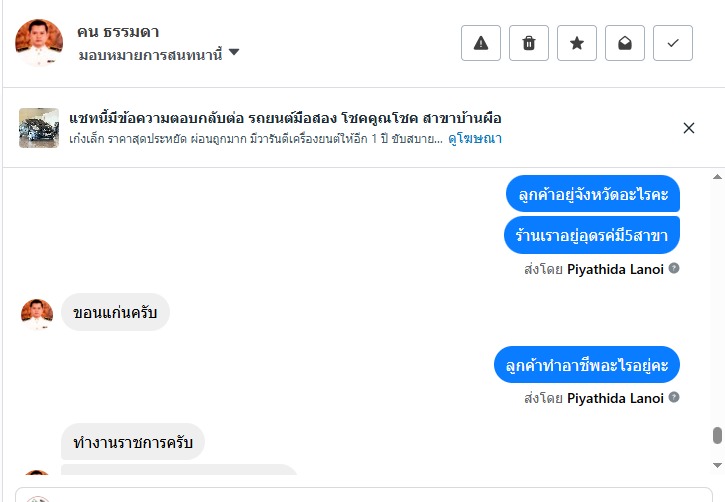Star this conversation as follow-up
The height and width of the screenshot is (502, 725).
(577, 43)
